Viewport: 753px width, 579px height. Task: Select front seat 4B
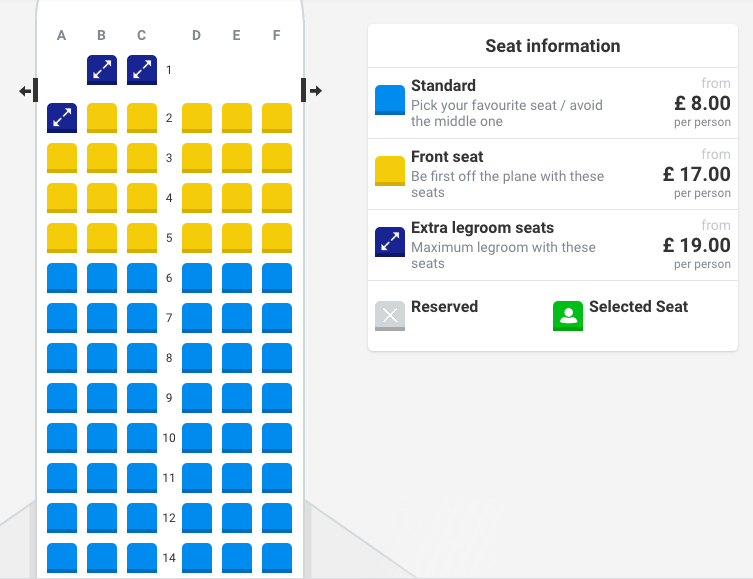pyautogui.click(x=102, y=198)
